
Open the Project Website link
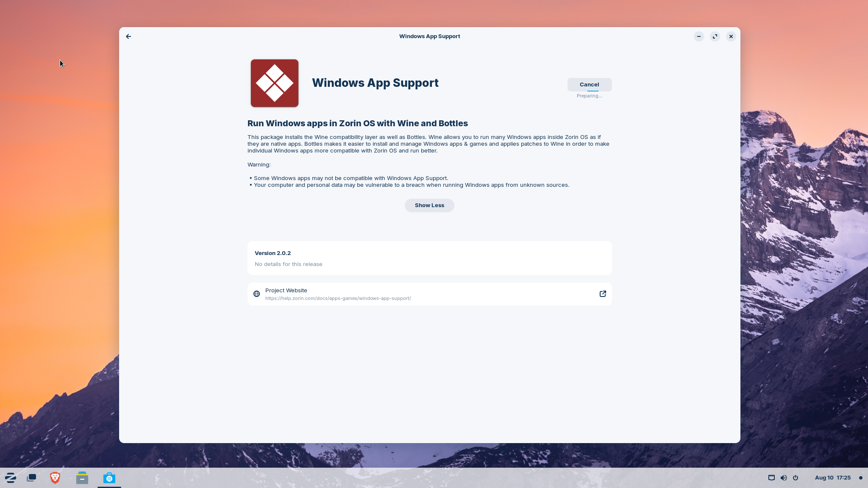(286, 290)
